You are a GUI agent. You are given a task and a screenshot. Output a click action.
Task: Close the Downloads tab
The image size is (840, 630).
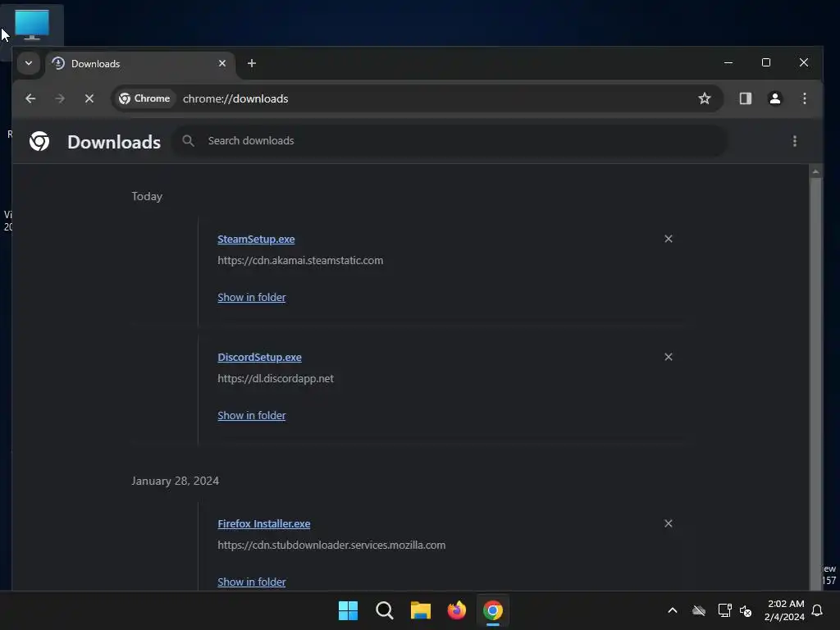[x=221, y=63]
